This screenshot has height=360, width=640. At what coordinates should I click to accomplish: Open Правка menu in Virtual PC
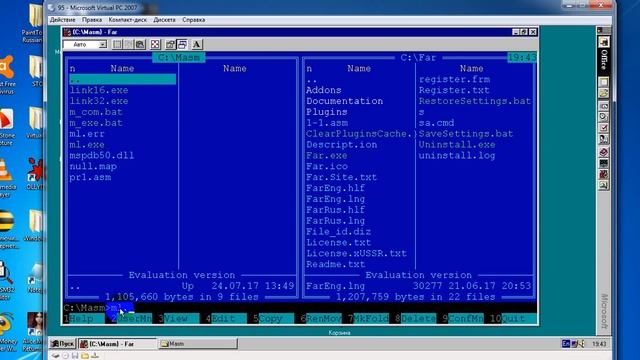coord(92,20)
